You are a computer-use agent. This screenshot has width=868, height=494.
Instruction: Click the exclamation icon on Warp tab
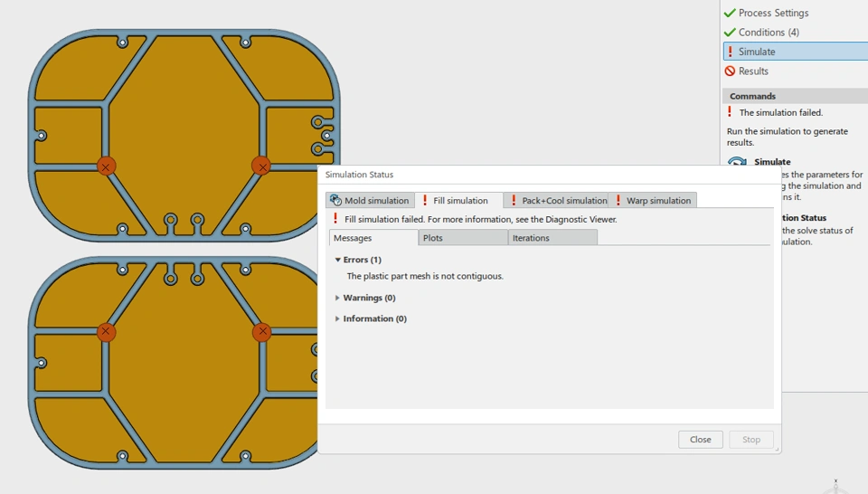618,201
